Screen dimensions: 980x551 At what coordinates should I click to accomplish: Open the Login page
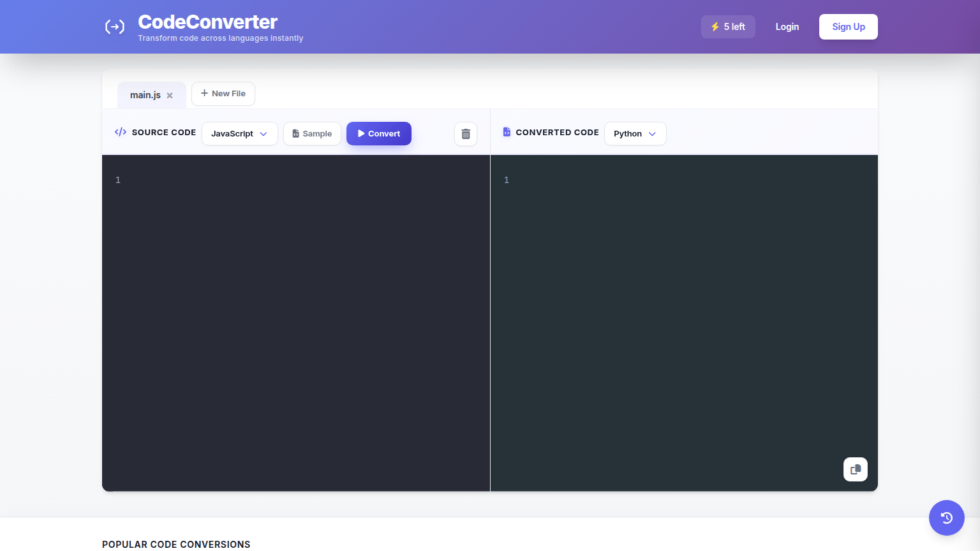787,27
